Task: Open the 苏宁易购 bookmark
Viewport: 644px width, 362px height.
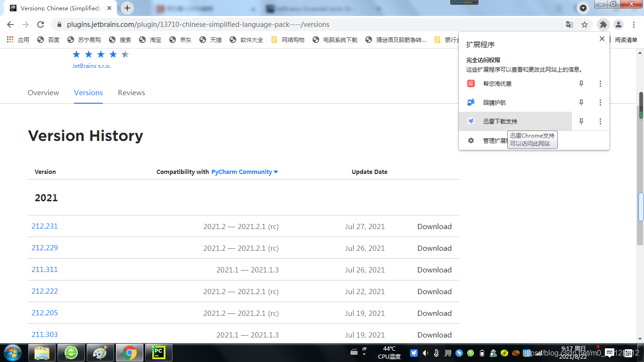Action: tap(84, 40)
